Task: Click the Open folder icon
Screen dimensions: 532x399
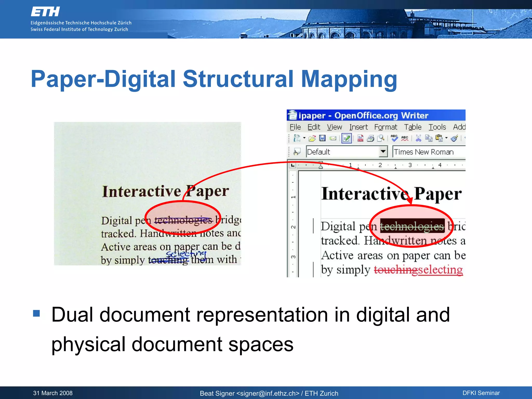Action: pyautogui.click(x=312, y=138)
